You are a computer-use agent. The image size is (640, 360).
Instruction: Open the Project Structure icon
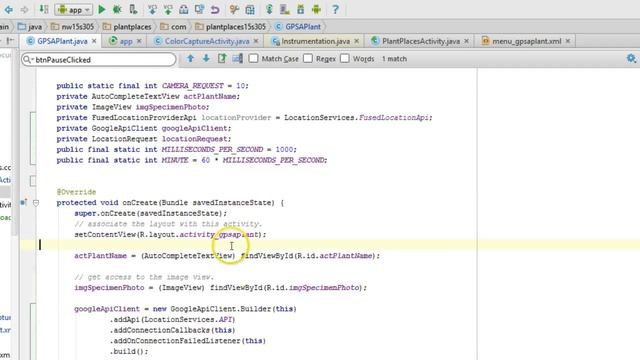(x=250, y=9)
